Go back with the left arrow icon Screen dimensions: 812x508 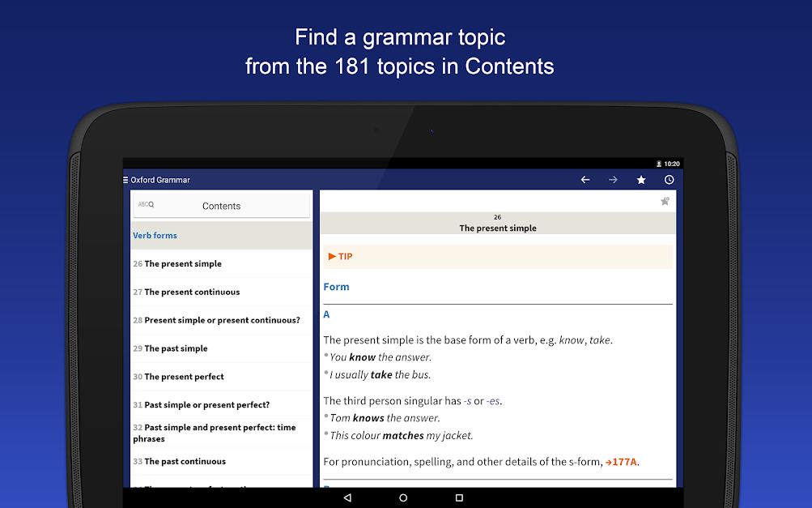tap(585, 180)
